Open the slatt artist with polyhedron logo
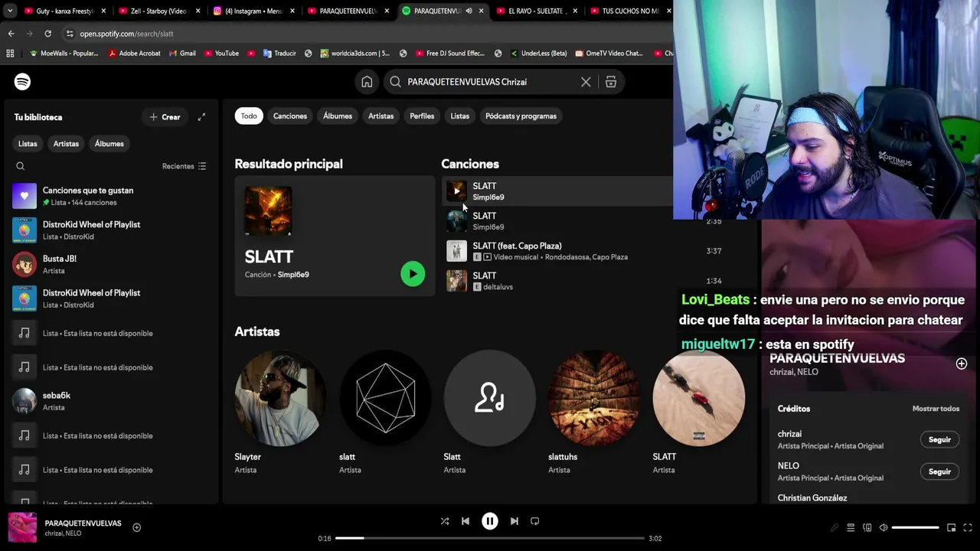This screenshot has height=551, width=980. 385,398
